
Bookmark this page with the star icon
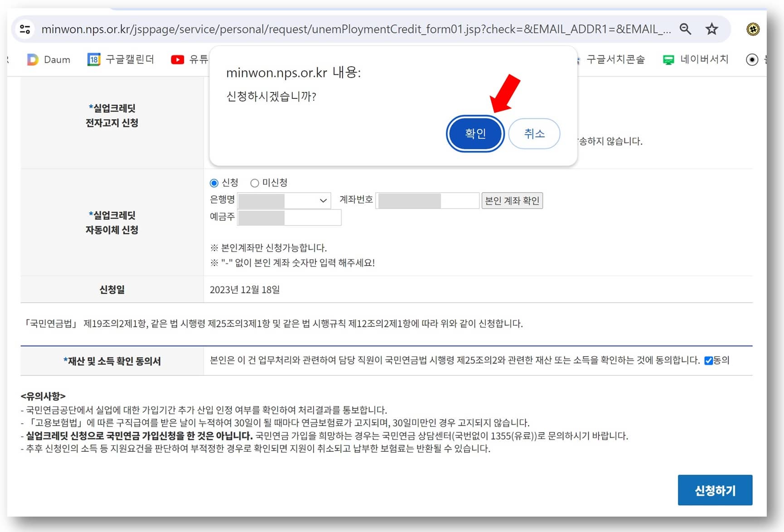pyautogui.click(x=711, y=29)
